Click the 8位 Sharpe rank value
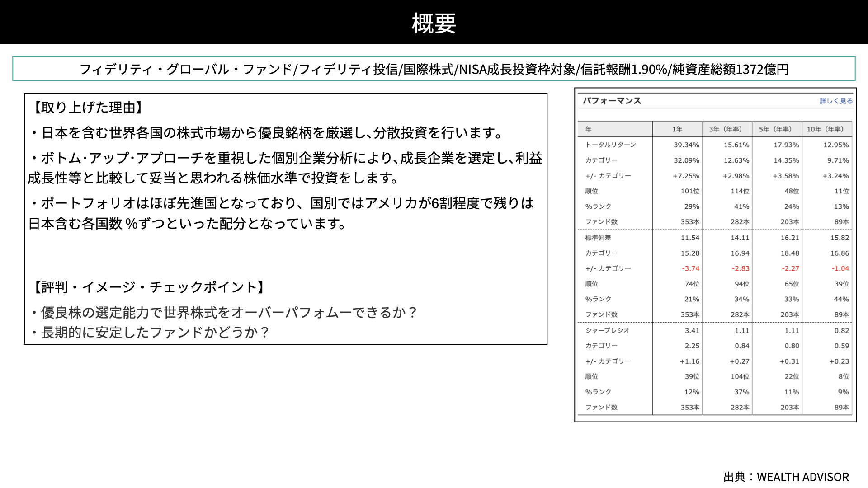The image size is (868, 488). point(844,376)
